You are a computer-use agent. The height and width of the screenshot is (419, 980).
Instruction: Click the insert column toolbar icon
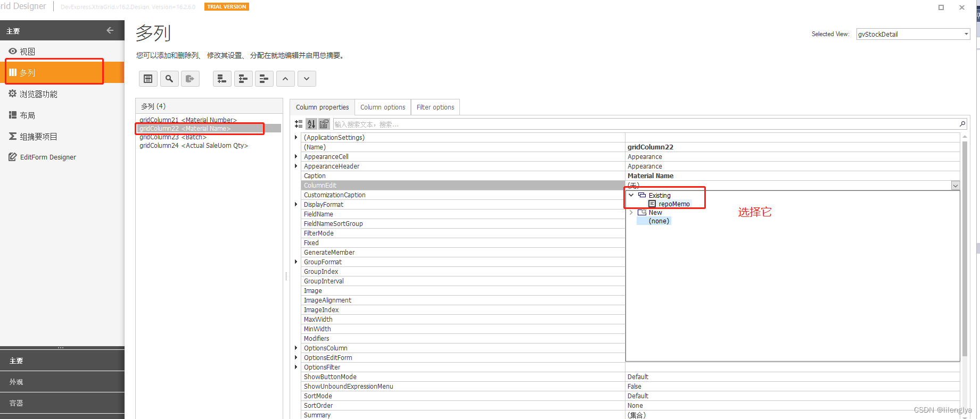coord(243,79)
